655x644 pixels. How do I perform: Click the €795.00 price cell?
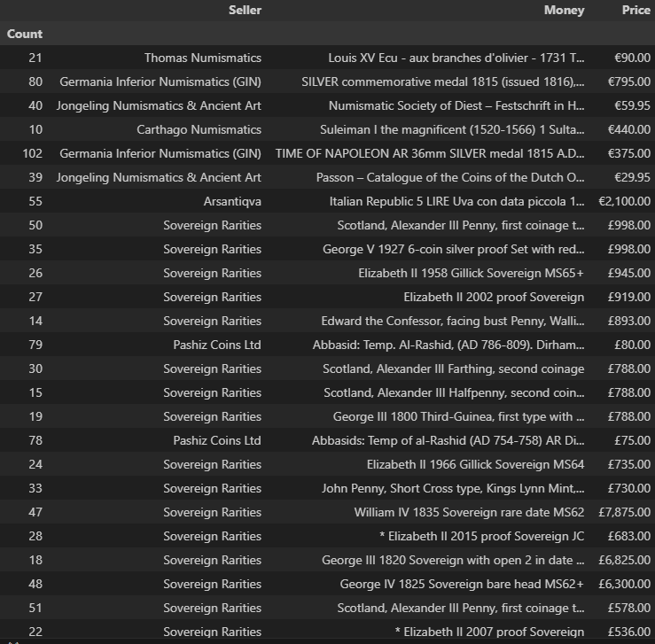pyautogui.click(x=628, y=81)
